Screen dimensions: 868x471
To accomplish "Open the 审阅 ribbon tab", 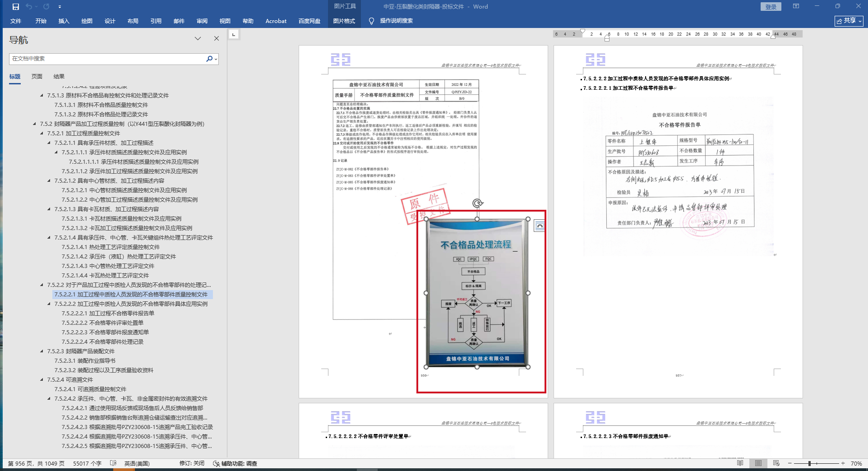I will [x=202, y=21].
